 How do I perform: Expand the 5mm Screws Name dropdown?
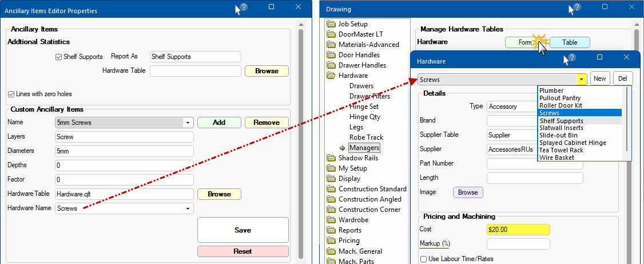pos(188,123)
